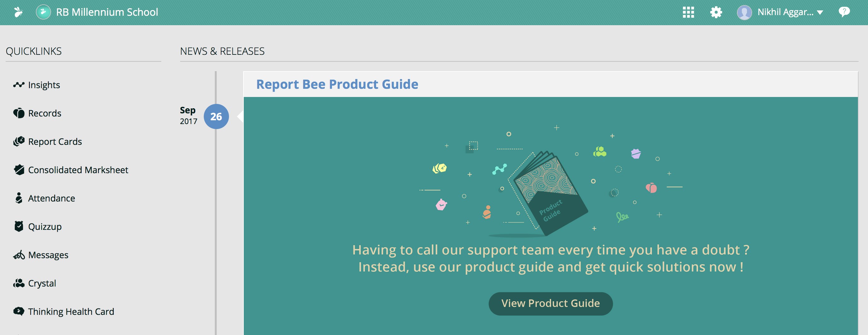Image resolution: width=868 pixels, height=335 pixels.
Task: Open the settings gear
Action: (x=716, y=12)
